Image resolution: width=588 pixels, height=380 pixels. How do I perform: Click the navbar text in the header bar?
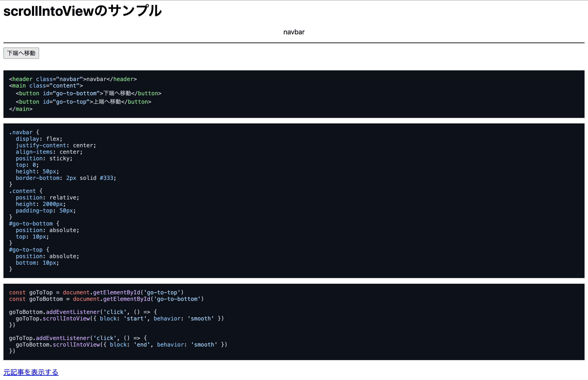point(294,32)
